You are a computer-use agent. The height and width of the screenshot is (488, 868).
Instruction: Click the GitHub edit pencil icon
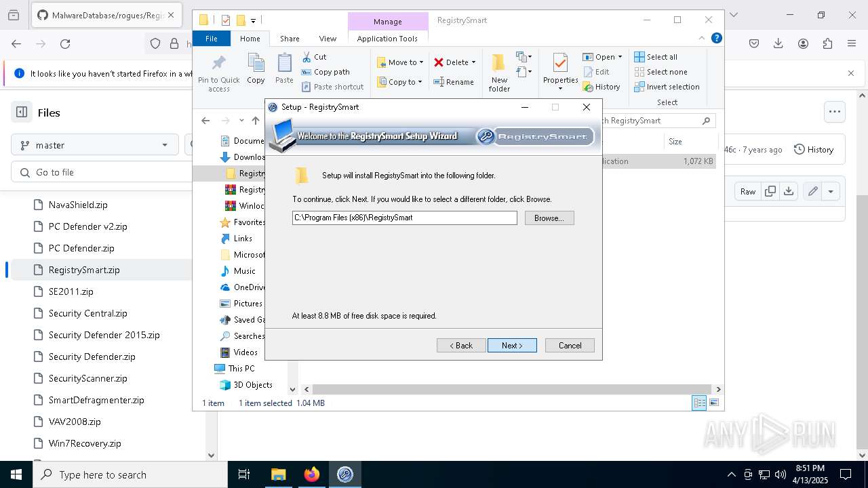[x=812, y=191]
